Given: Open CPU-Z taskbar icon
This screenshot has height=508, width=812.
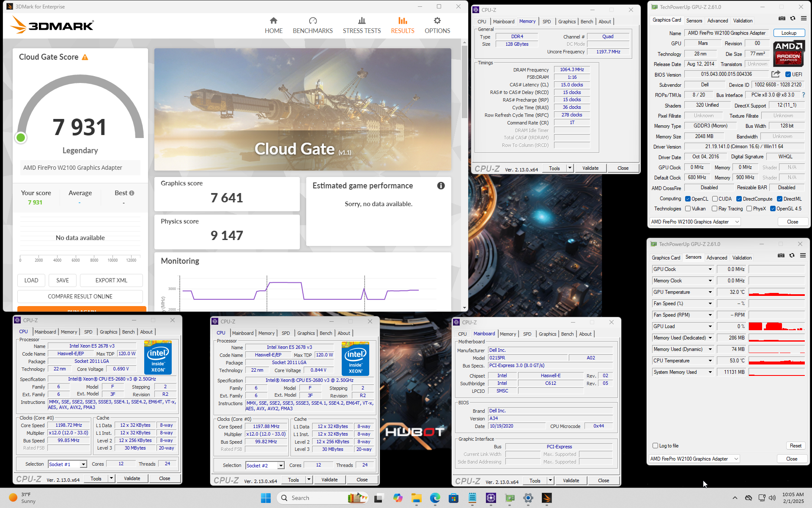Looking at the screenshot, I should pyautogui.click(x=491, y=498).
